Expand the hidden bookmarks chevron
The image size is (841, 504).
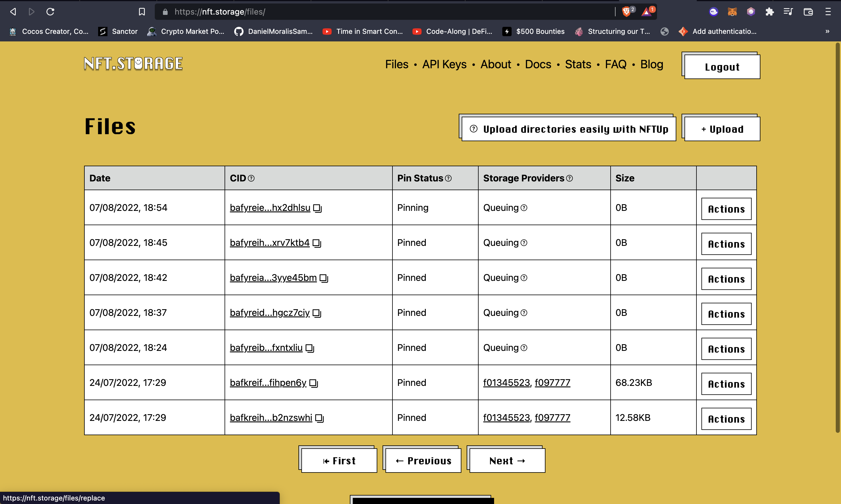point(827,31)
